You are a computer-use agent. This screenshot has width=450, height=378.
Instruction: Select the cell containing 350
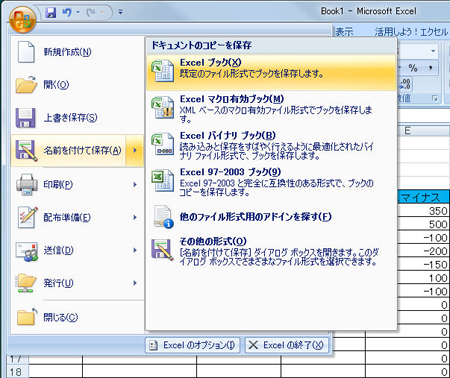tap(423, 211)
